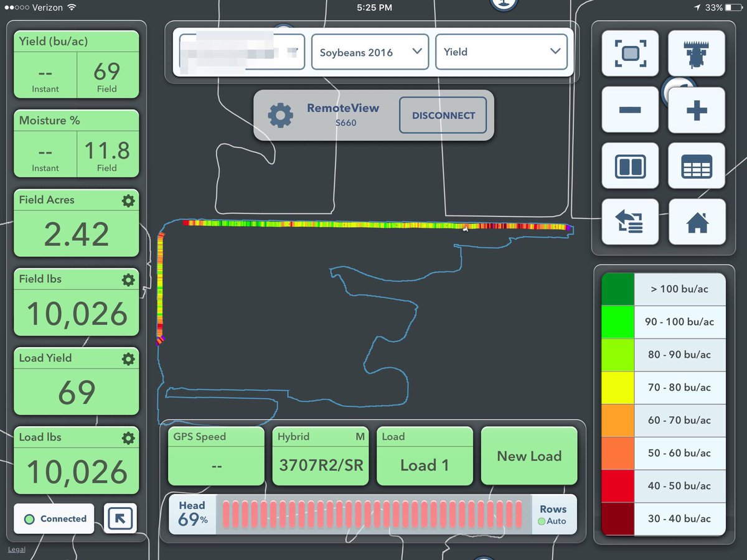Tap the field yield value 69
The image size is (747, 560).
click(106, 71)
